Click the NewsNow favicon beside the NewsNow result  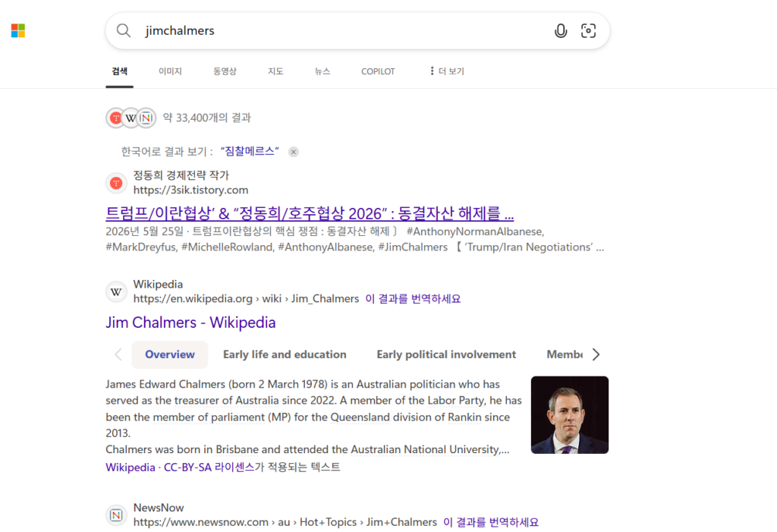[x=116, y=515]
